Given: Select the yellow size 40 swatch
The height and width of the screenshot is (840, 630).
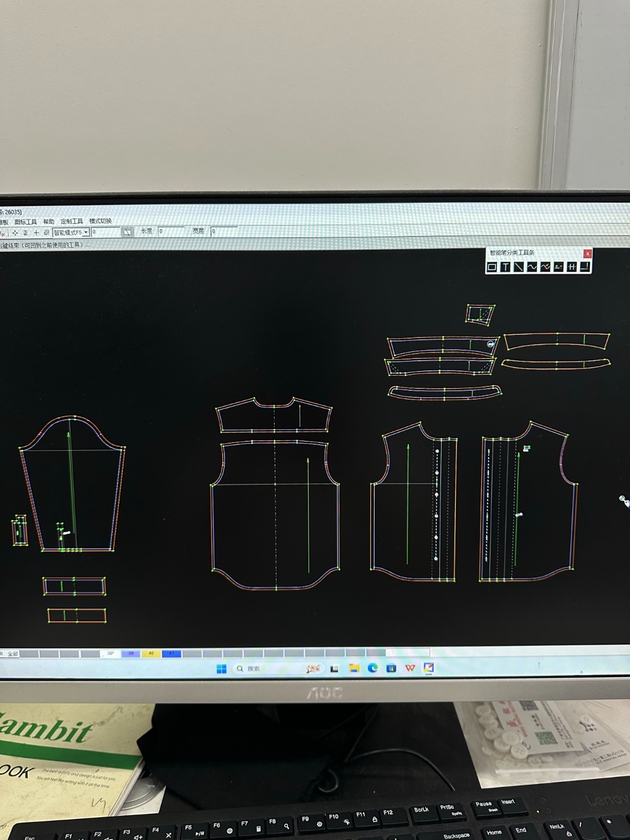Looking at the screenshot, I should (151, 653).
